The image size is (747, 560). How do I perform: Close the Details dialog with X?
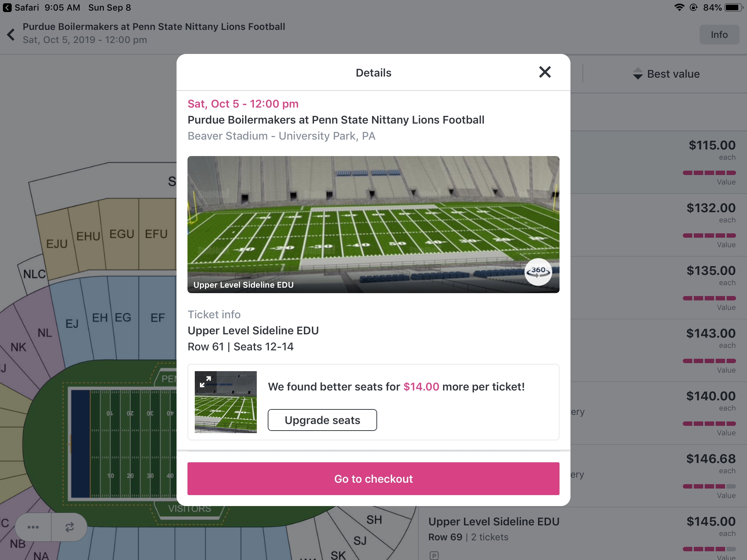545,72
